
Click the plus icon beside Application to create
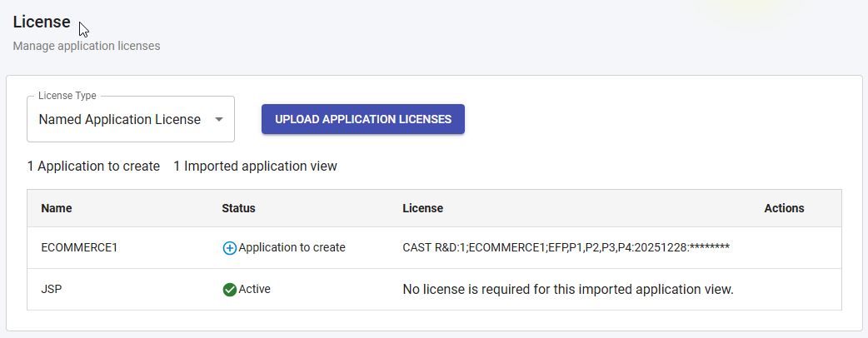(x=229, y=248)
